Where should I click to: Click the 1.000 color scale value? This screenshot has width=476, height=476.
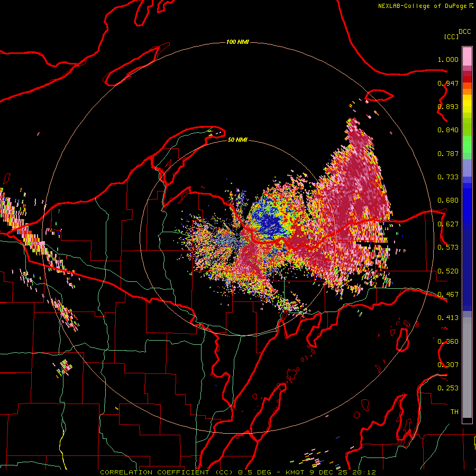pyautogui.click(x=448, y=59)
